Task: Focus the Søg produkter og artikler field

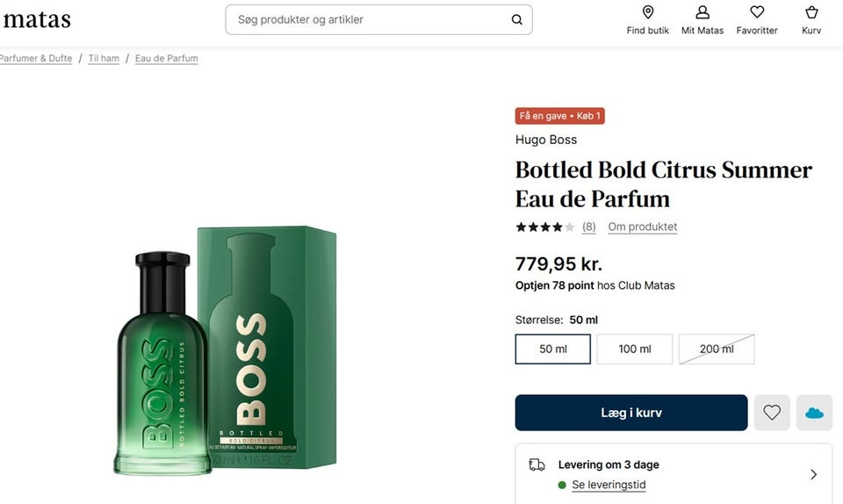Action: [x=369, y=19]
